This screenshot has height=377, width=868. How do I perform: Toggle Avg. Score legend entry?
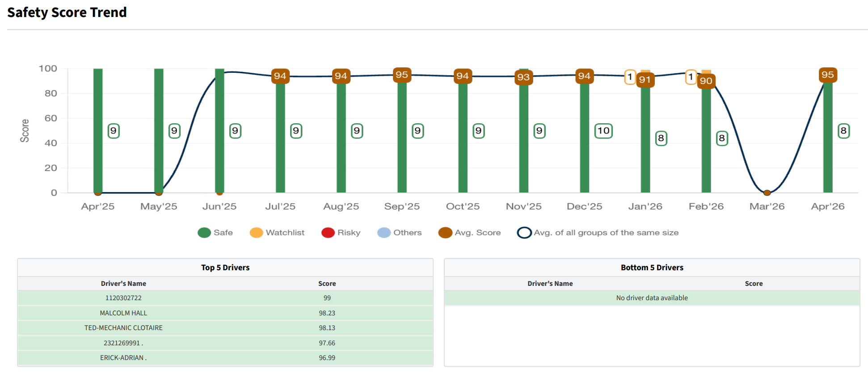pos(470,233)
